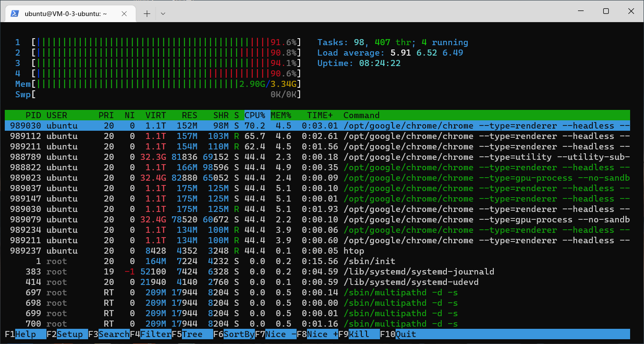Click the 81836 resident memory value

tap(185, 157)
